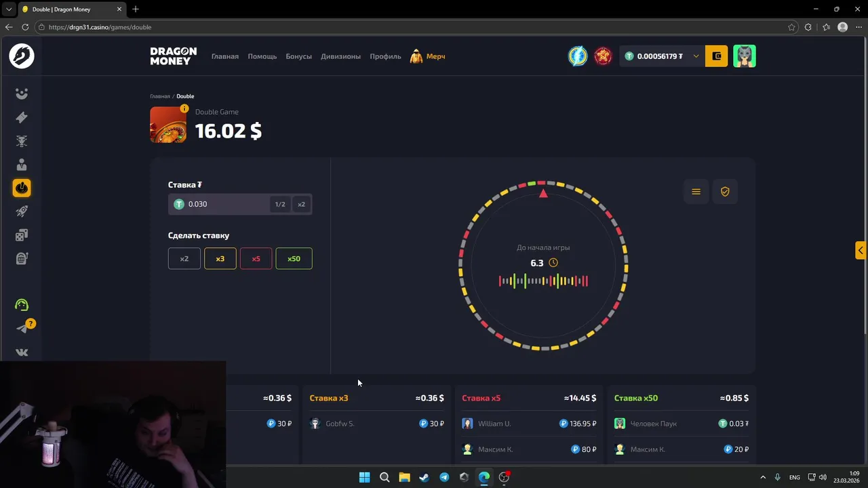
Task: Expand the yellow side panel arrow
Action: (x=861, y=250)
